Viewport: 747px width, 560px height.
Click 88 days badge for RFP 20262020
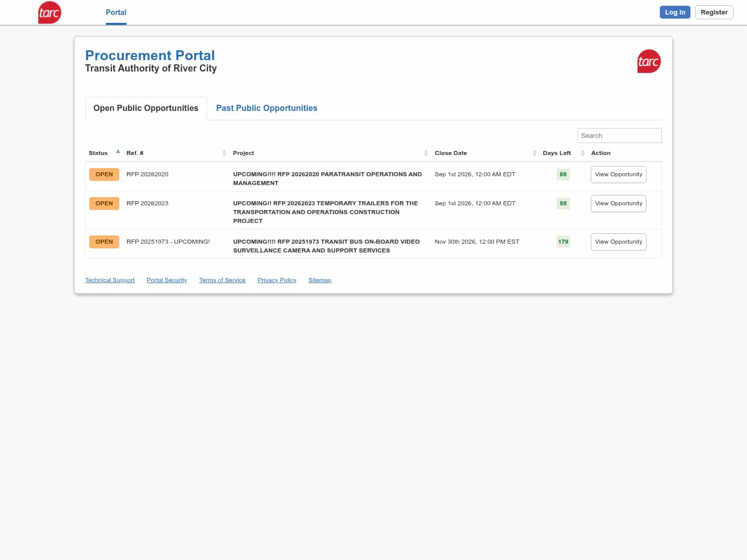click(x=563, y=175)
